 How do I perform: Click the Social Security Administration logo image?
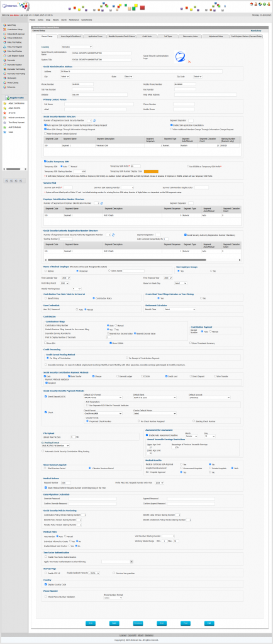(x=180, y=56)
